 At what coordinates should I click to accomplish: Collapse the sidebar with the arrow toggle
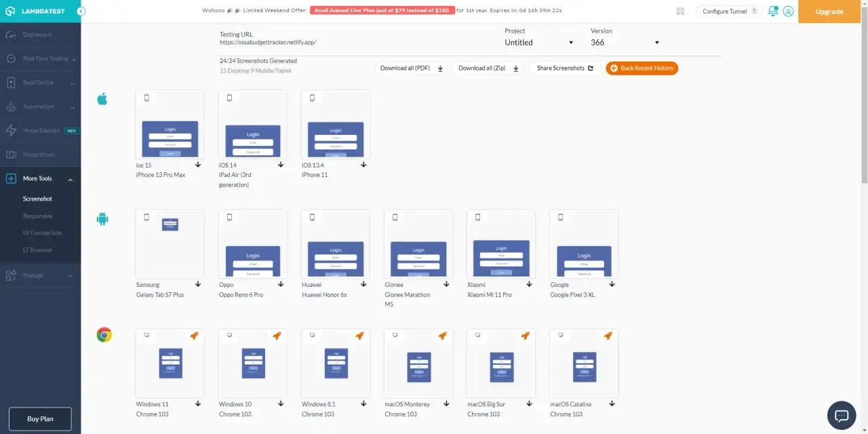pyautogui.click(x=81, y=12)
